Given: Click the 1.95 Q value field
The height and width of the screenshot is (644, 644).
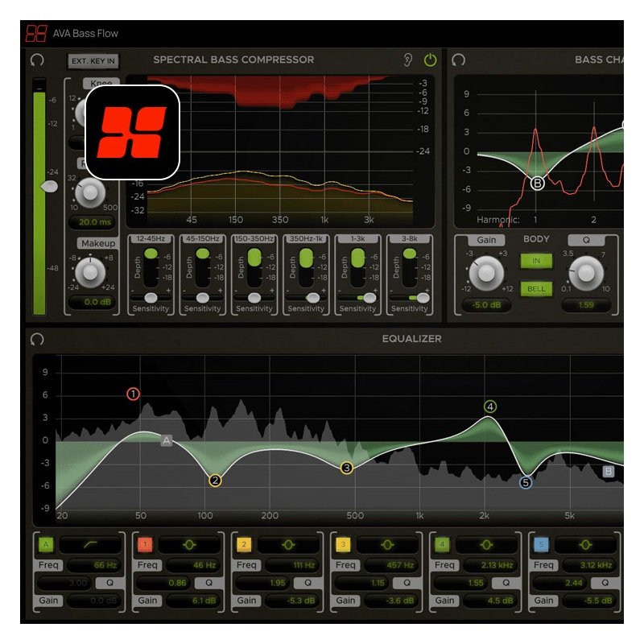Looking at the screenshot, I should pos(263,583).
